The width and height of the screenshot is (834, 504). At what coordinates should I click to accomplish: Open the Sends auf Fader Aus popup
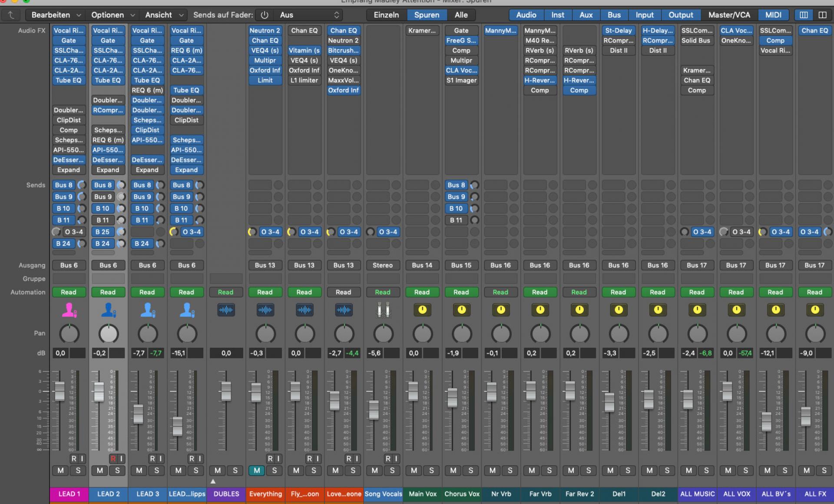308,15
